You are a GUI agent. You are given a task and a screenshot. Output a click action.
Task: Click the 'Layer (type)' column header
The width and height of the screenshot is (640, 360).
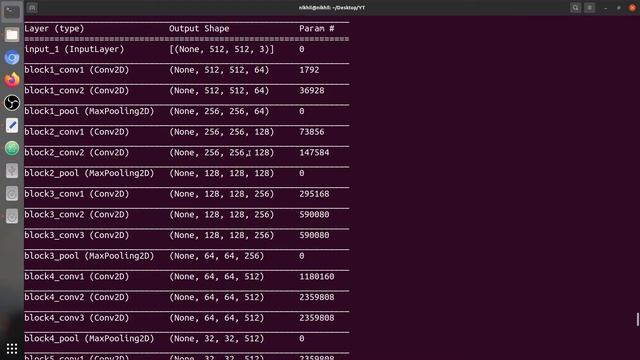(54, 29)
